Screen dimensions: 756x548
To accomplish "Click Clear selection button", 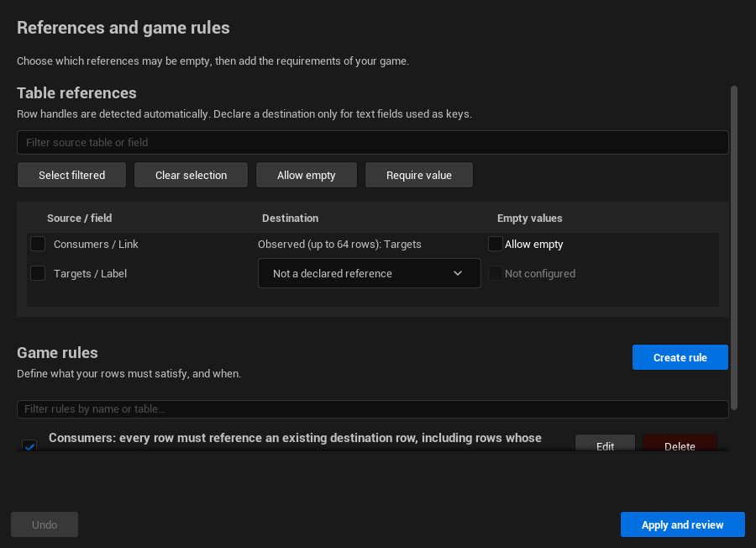I will tap(191, 175).
